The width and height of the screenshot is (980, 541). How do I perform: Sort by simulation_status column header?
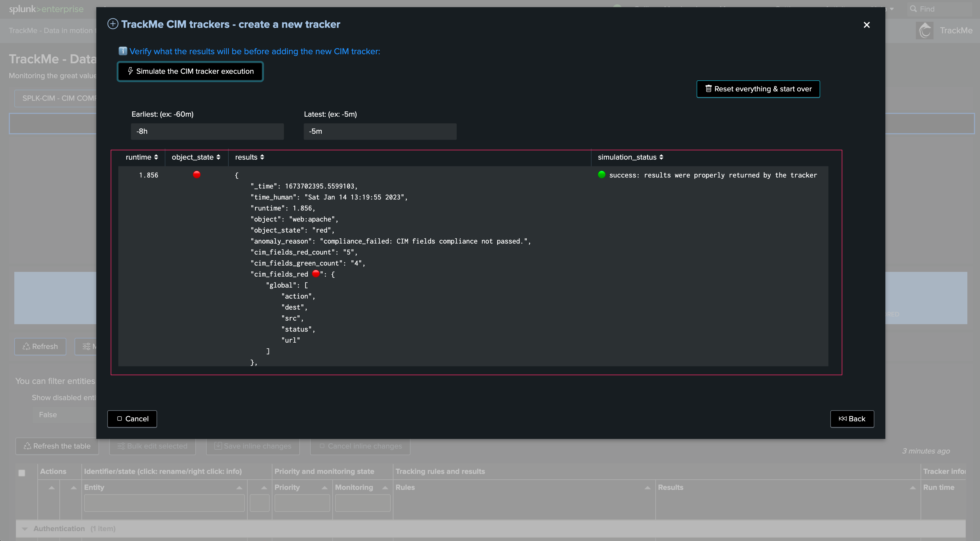630,157
